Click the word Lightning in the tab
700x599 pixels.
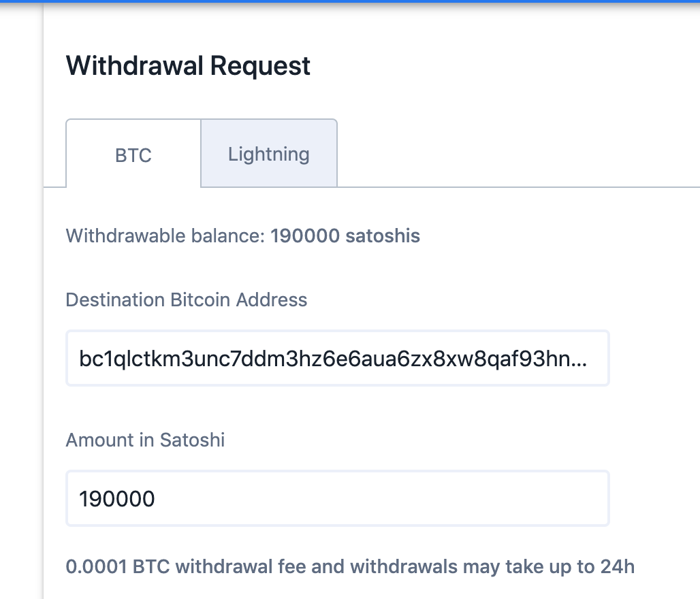(x=269, y=155)
